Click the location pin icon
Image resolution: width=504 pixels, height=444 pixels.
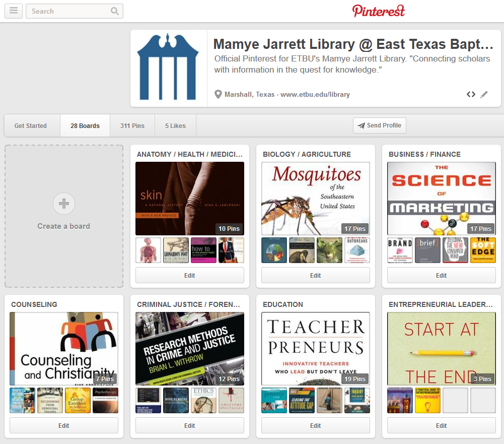tap(218, 95)
